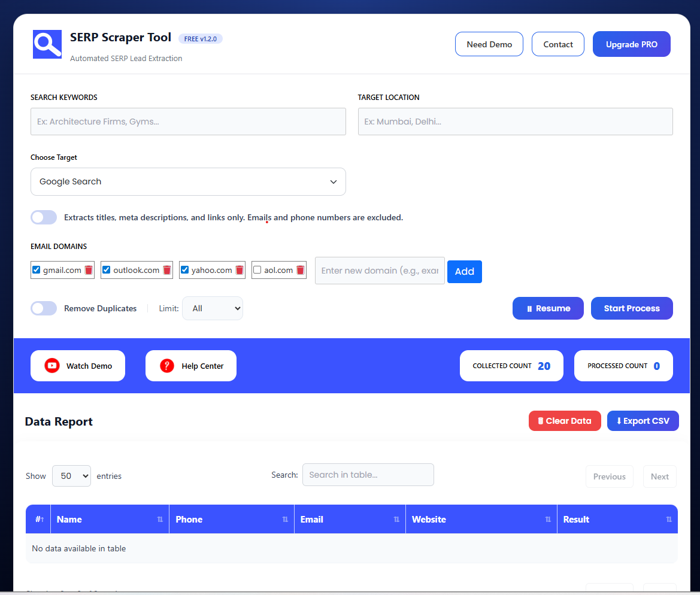Click inside the Search in table field
Screen dimensions: 700x595
[x=368, y=475]
